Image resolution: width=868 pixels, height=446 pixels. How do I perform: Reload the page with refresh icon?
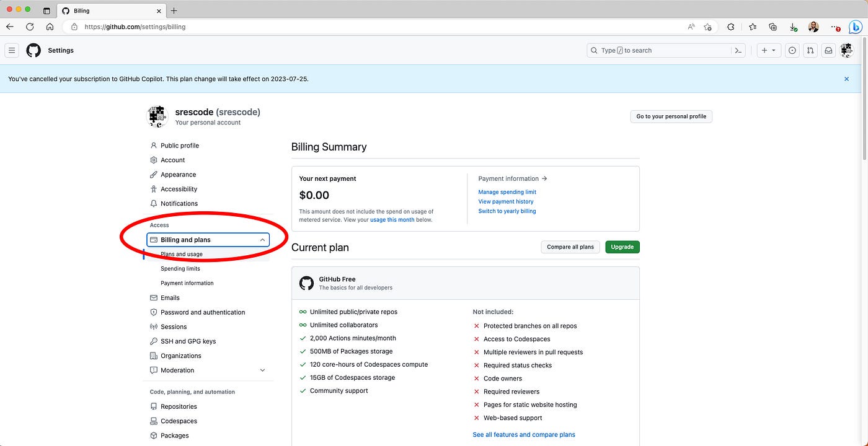pyautogui.click(x=30, y=27)
